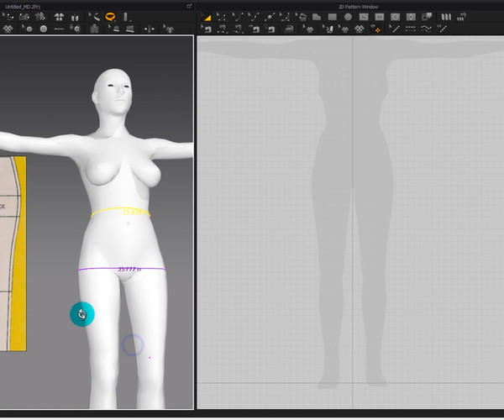The image size is (504, 420).
Task: Select the Dart tool in 2D toolbar
Action: click(x=411, y=17)
